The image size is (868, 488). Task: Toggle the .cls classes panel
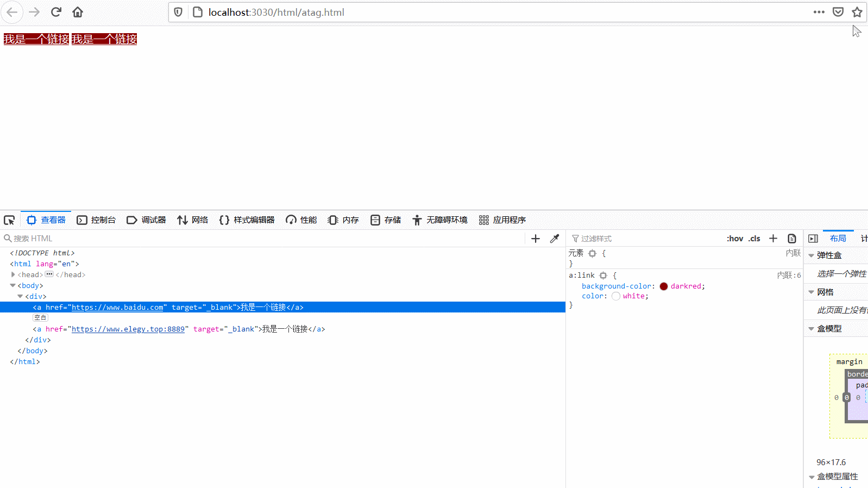[754, 239]
